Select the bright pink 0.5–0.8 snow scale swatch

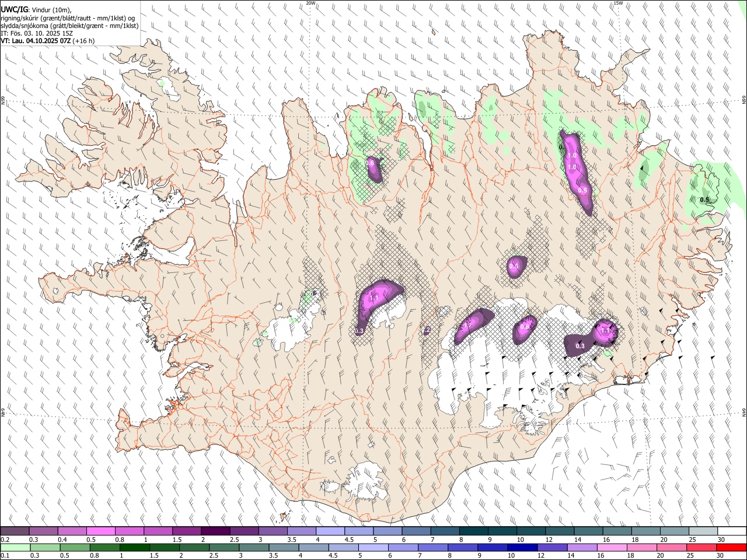click(100, 531)
